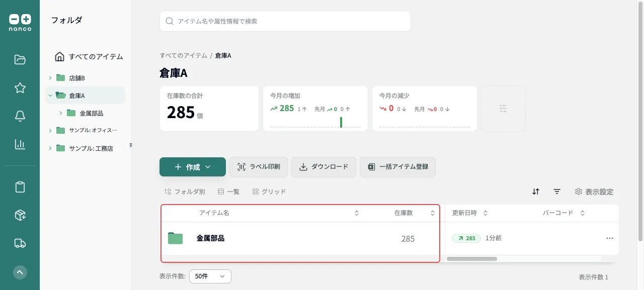Image resolution: width=644 pixels, height=290 pixels.
Task: Open notifications bell icon
Action: pyautogui.click(x=20, y=116)
